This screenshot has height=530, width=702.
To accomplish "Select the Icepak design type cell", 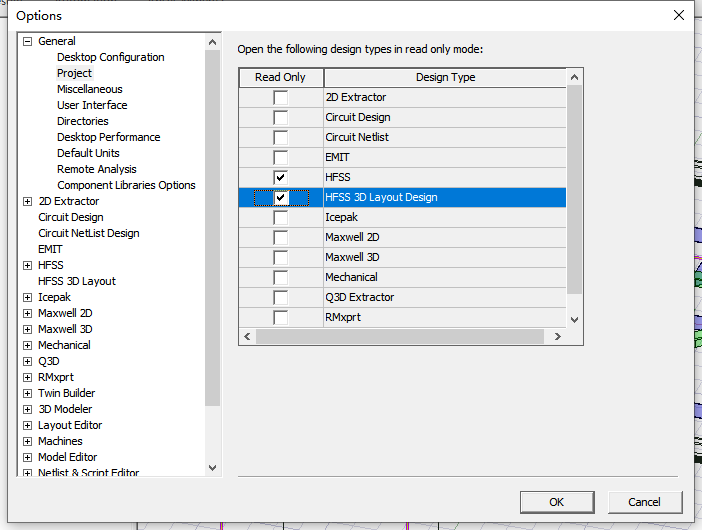I will [445, 218].
